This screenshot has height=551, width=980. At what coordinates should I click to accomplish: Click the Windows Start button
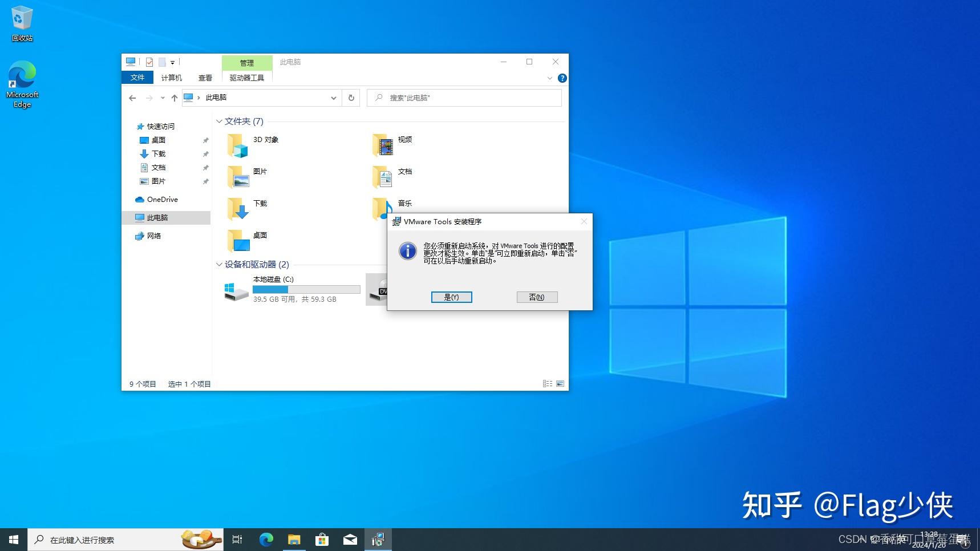(x=13, y=539)
